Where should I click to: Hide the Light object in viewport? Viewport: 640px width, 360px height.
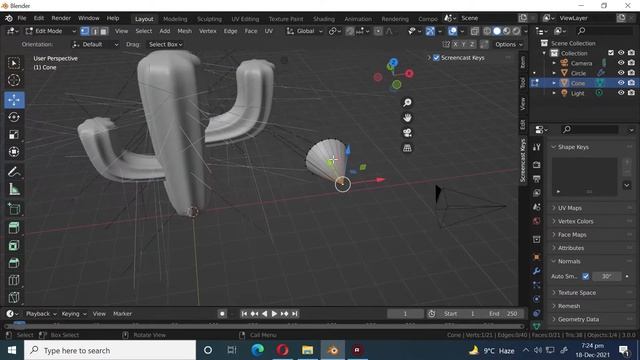tap(621, 93)
